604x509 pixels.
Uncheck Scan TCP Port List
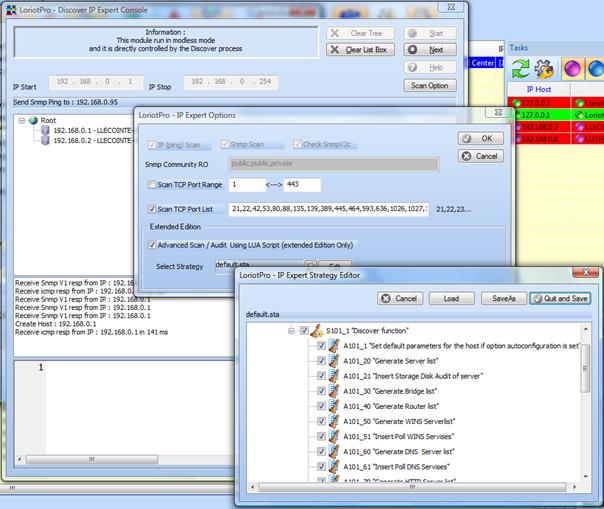pos(152,209)
